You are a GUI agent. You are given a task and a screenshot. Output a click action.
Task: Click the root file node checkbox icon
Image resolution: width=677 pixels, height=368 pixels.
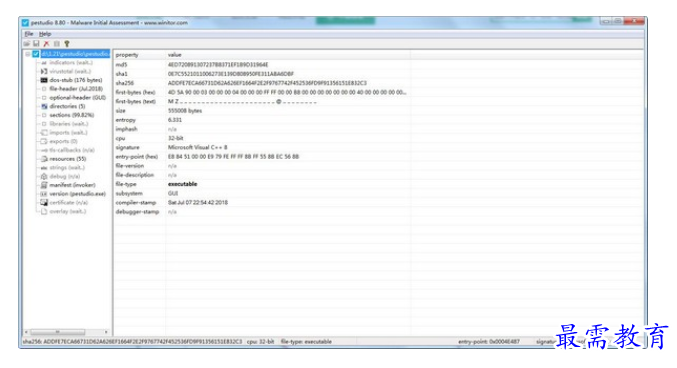click(36, 54)
